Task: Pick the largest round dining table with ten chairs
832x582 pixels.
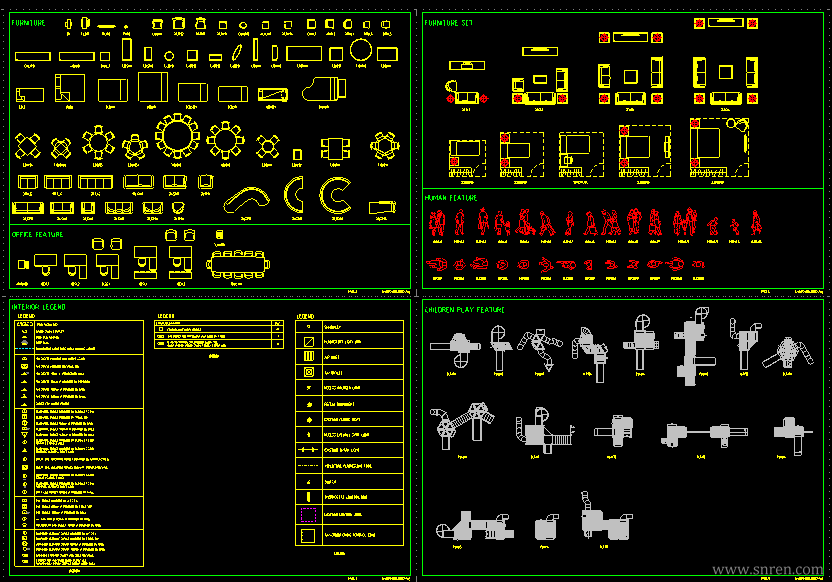Action: click(x=177, y=136)
